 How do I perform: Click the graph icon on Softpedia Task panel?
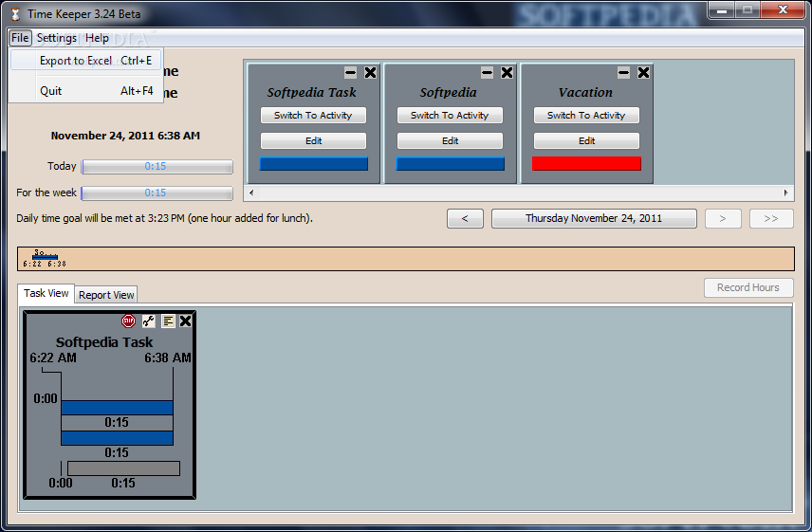point(149,321)
